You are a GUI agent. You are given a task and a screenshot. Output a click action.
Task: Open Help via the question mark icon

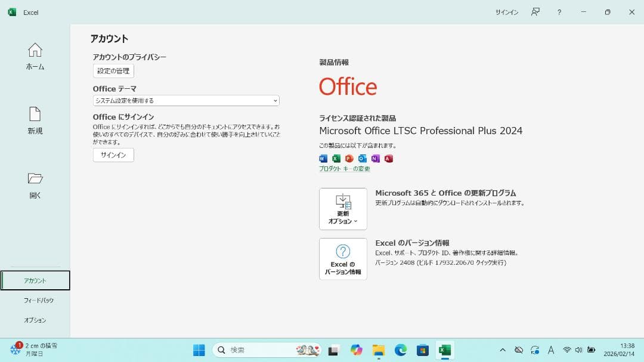pyautogui.click(x=559, y=12)
